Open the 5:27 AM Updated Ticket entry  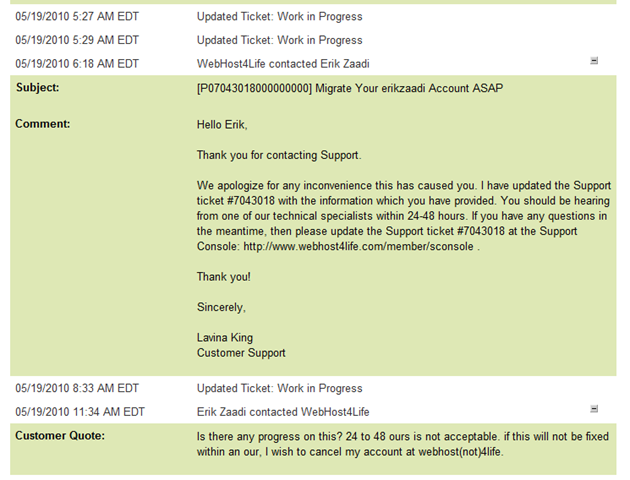pos(280,16)
